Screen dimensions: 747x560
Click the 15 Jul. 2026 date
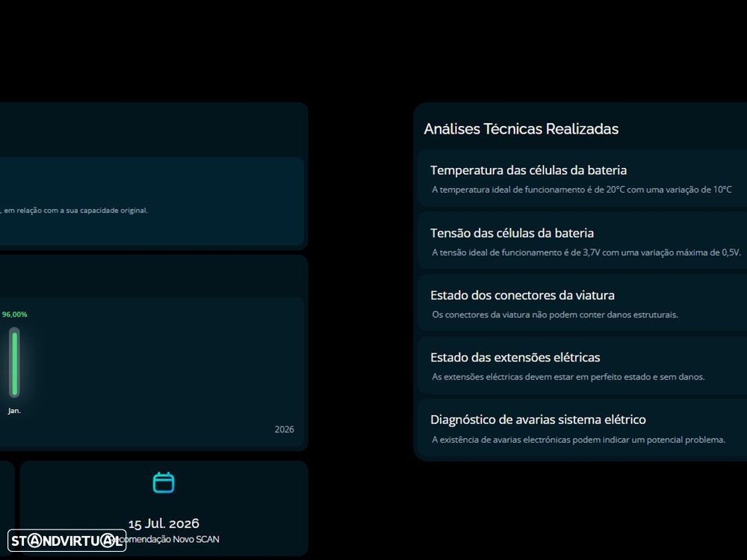point(164,523)
